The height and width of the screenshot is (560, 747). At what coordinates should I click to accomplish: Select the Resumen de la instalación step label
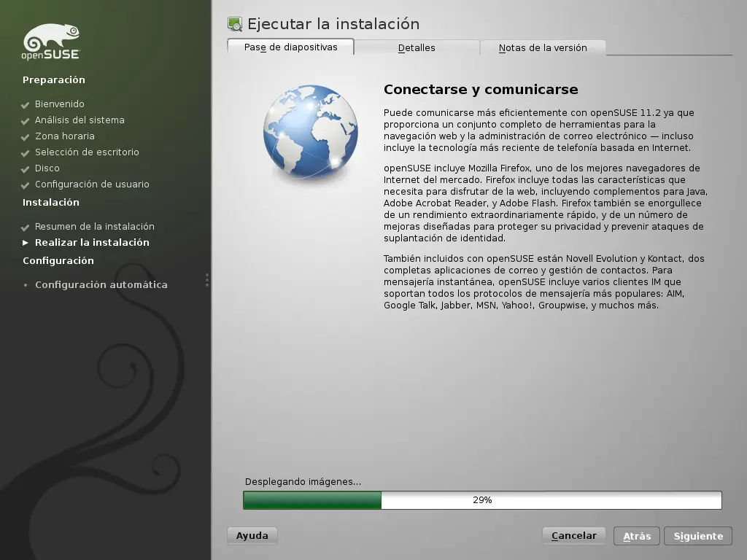pyautogui.click(x=95, y=227)
